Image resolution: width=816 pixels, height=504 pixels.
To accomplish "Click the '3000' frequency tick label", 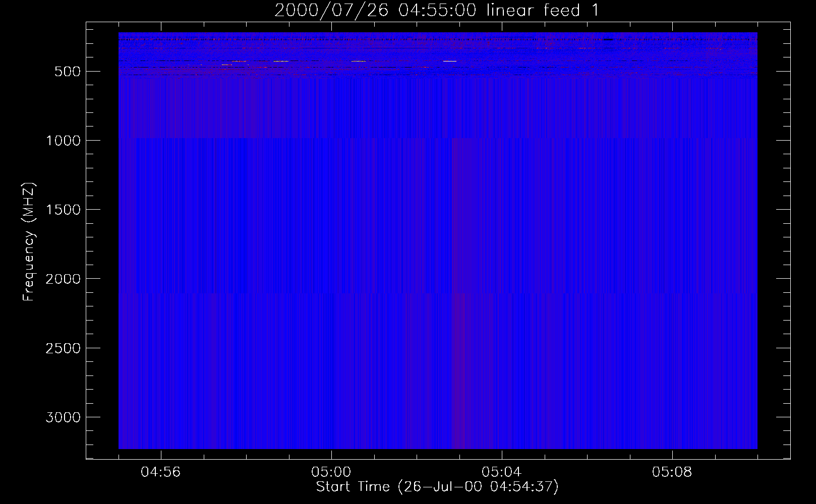I will 63,417.
